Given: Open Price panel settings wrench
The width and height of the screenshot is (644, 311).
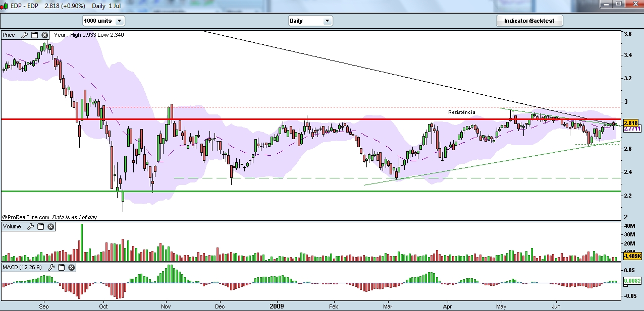Looking at the screenshot, I should tap(25, 35).
